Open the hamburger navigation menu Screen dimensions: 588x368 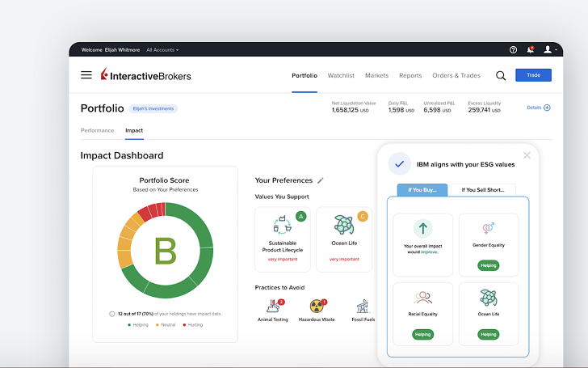[86, 75]
